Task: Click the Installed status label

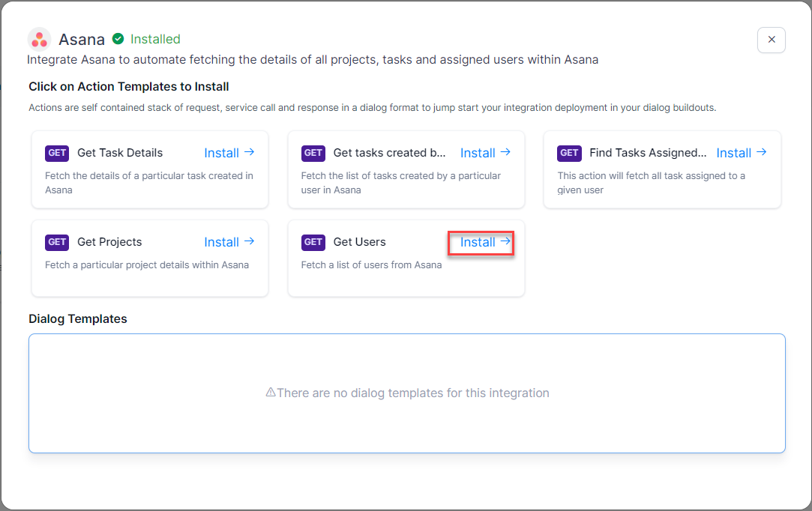Action: (x=155, y=39)
